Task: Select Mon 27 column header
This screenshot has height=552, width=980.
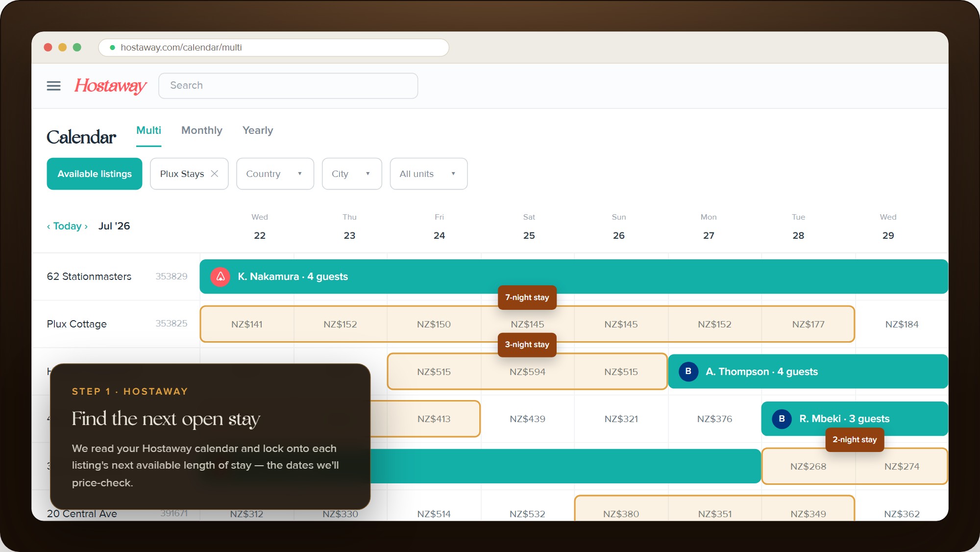Action: [709, 227]
